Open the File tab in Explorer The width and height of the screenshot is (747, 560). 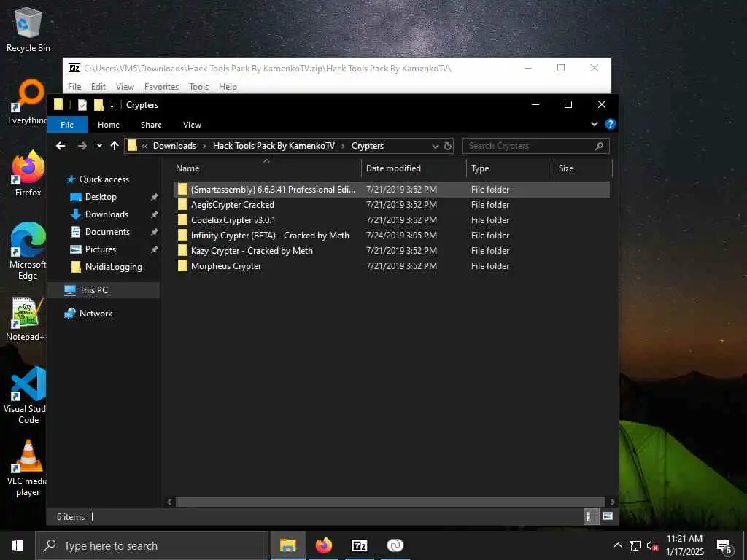67,125
